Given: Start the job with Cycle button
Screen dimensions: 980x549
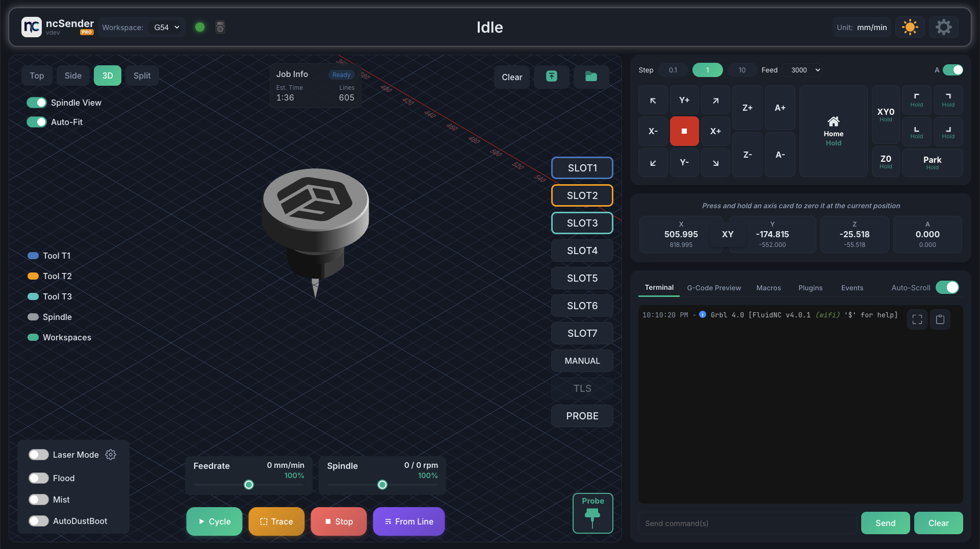Looking at the screenshot, I should [214, 521].
